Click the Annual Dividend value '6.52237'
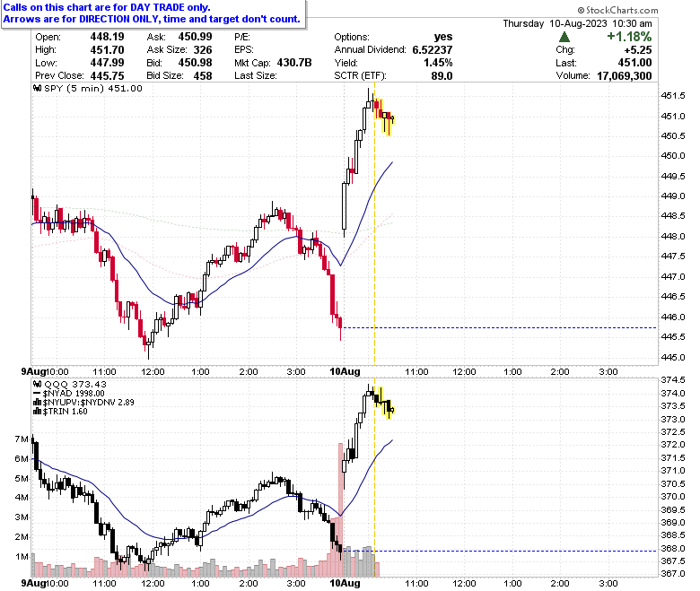Screen dimensions: 700x591 [433, 50]
